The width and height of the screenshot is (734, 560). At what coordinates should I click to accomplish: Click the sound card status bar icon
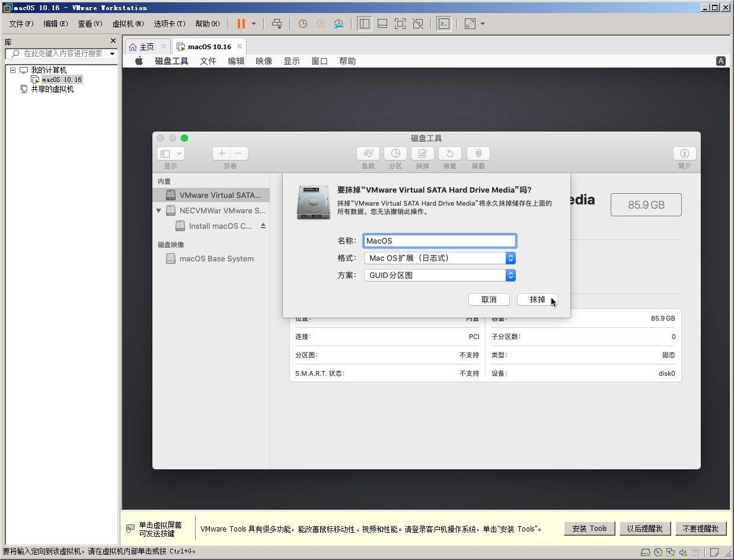(x=682, y=553)
